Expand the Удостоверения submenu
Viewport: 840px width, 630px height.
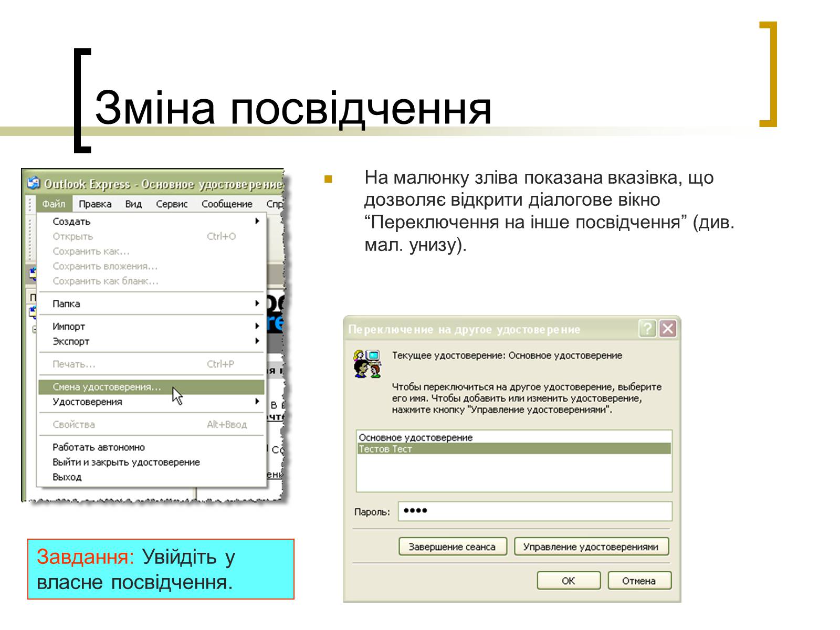151,402
